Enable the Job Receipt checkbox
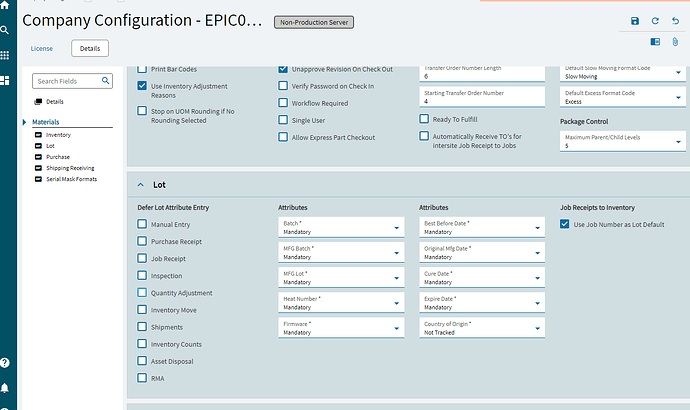 [x=142, y=258]
